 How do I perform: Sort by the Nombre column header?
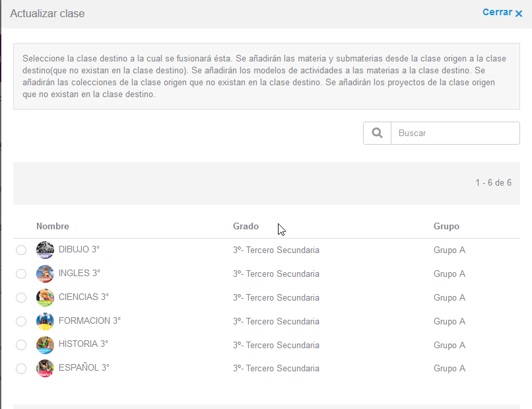(x=53, y=226)
